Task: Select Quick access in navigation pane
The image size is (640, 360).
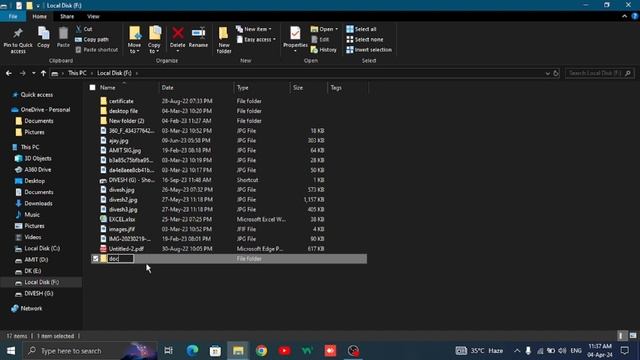Action: tap(37, 95)
